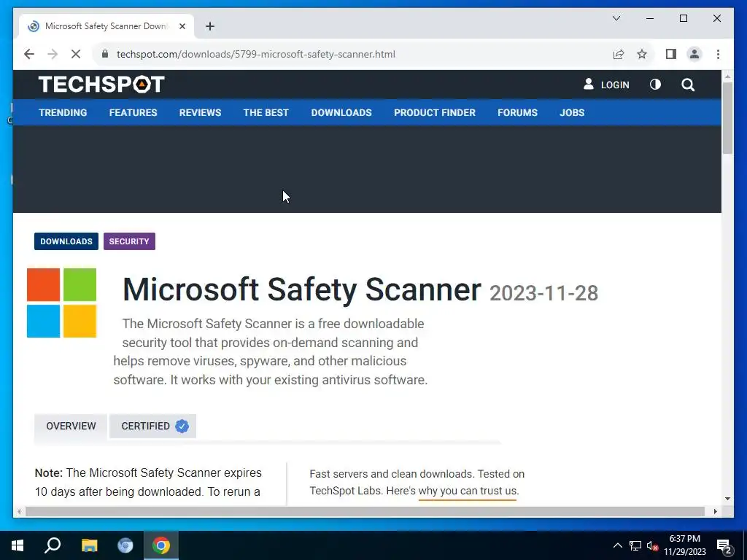
Task: Click the padlock site info icon
Action: 105,54
